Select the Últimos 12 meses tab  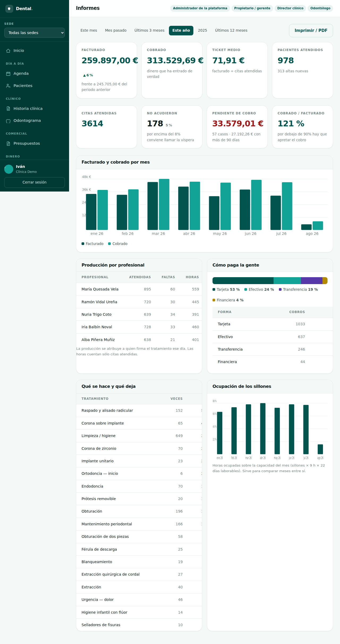231,31
